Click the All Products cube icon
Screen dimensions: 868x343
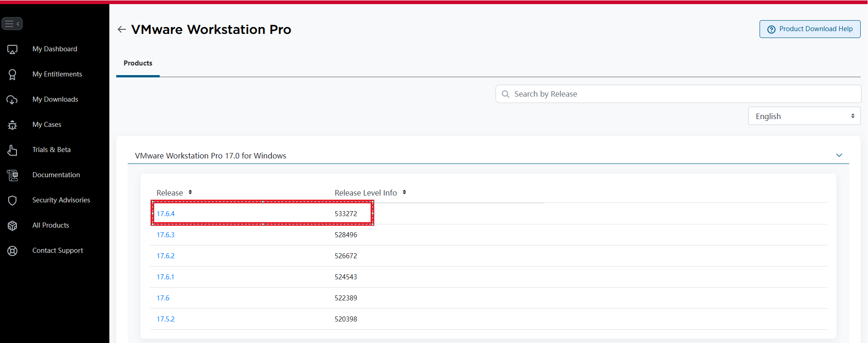12,226
